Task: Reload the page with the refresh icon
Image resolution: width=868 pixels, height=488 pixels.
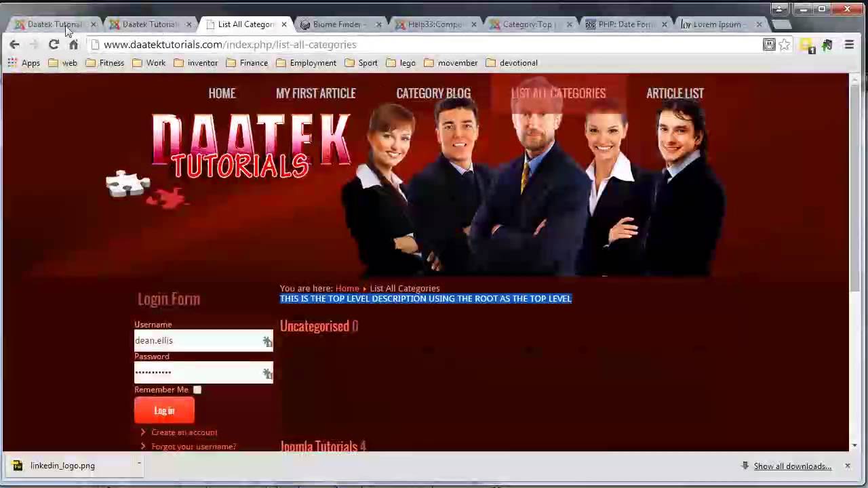Action: (x=54, y=45)
